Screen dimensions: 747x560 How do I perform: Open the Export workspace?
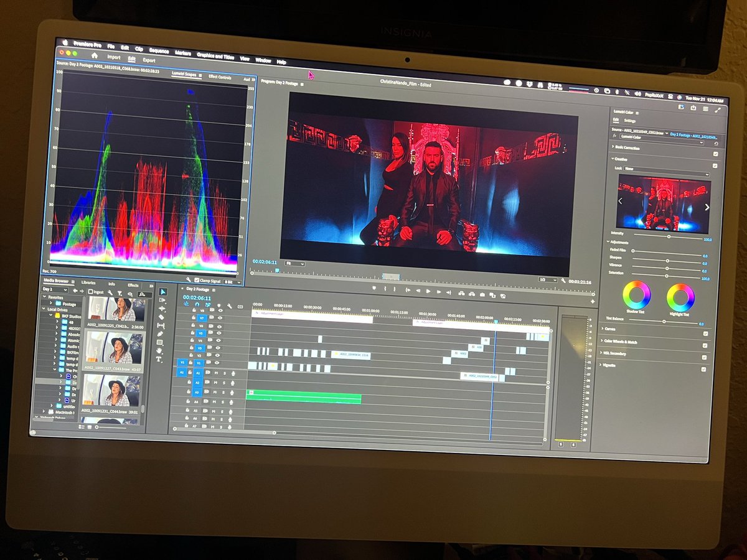coord(149,60)
